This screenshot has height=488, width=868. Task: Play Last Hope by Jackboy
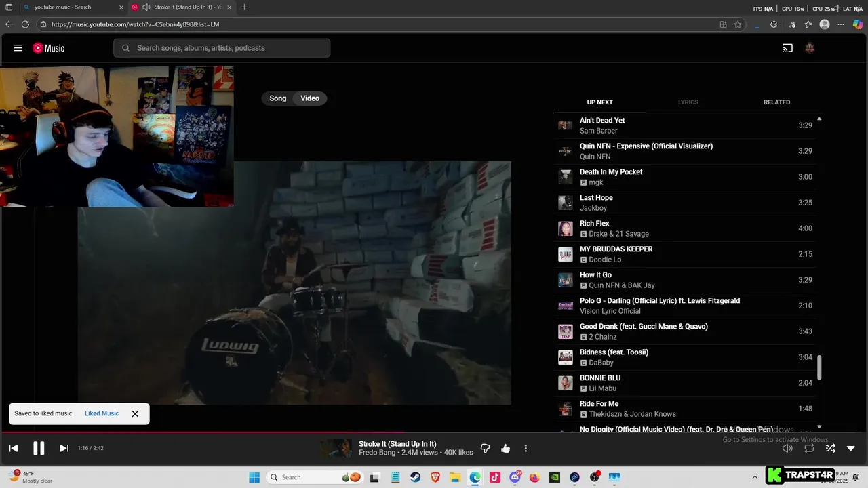click(685, 203)
